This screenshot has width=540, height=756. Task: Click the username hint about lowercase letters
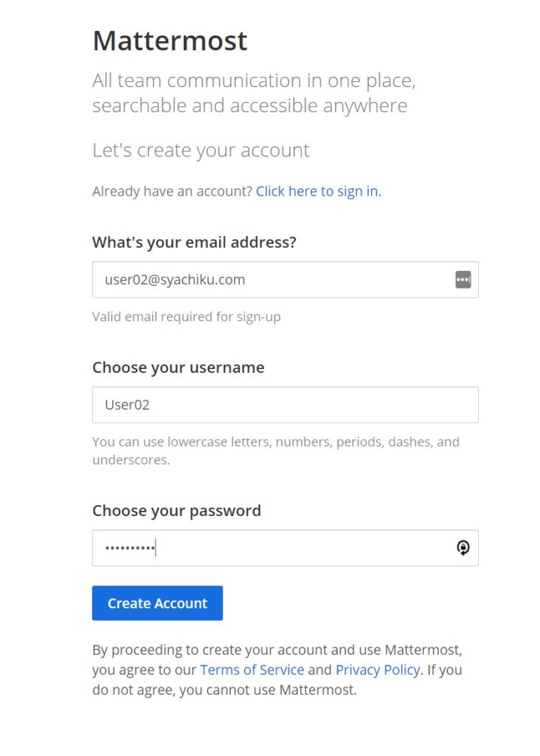(276, 451)
